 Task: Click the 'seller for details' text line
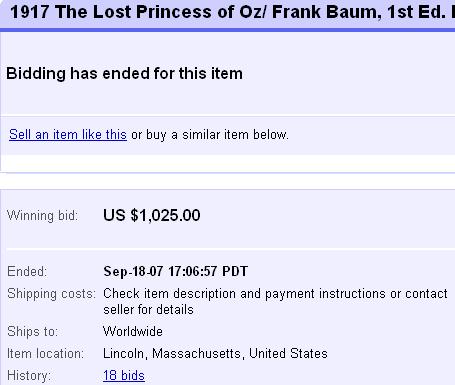tap(148, 310)
